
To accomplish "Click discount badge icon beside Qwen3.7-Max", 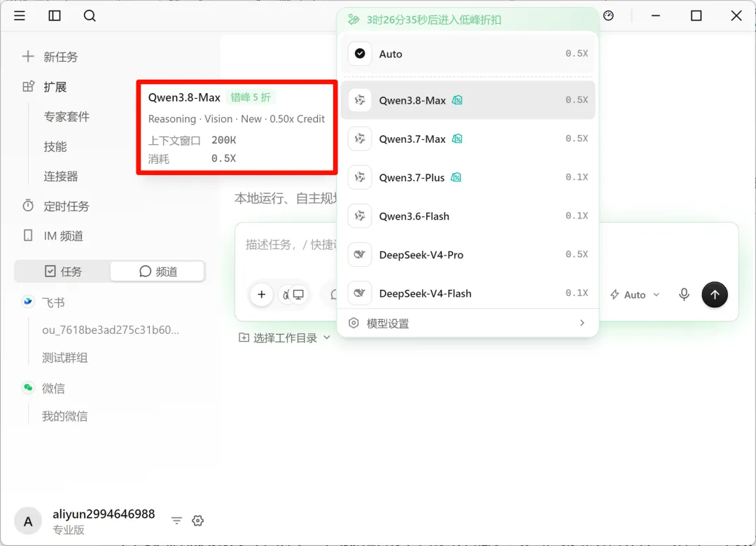I will point(457,139).
